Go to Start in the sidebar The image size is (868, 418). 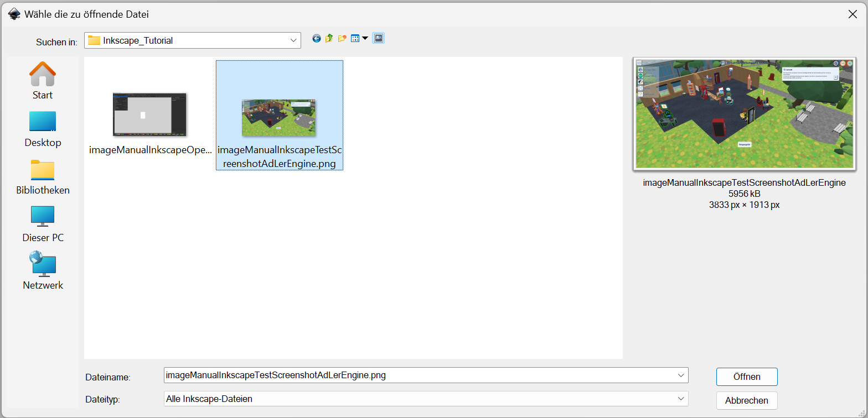[x=43, y=81]
